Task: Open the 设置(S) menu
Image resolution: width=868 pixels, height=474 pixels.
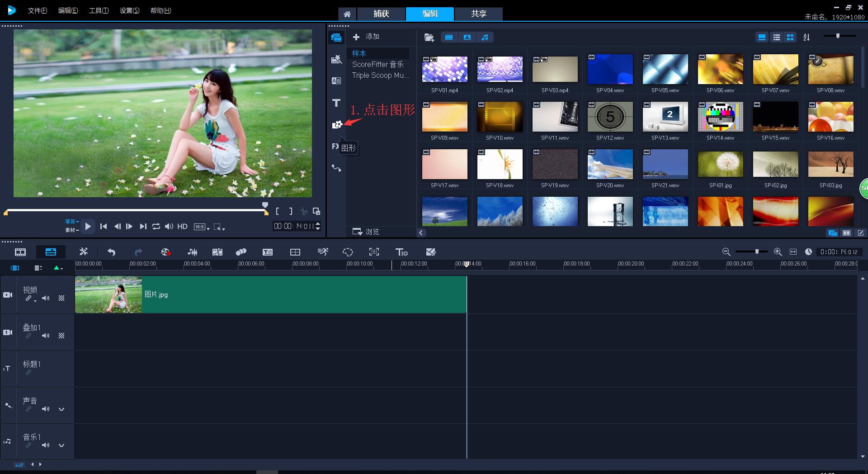Action: coord(129,10)
